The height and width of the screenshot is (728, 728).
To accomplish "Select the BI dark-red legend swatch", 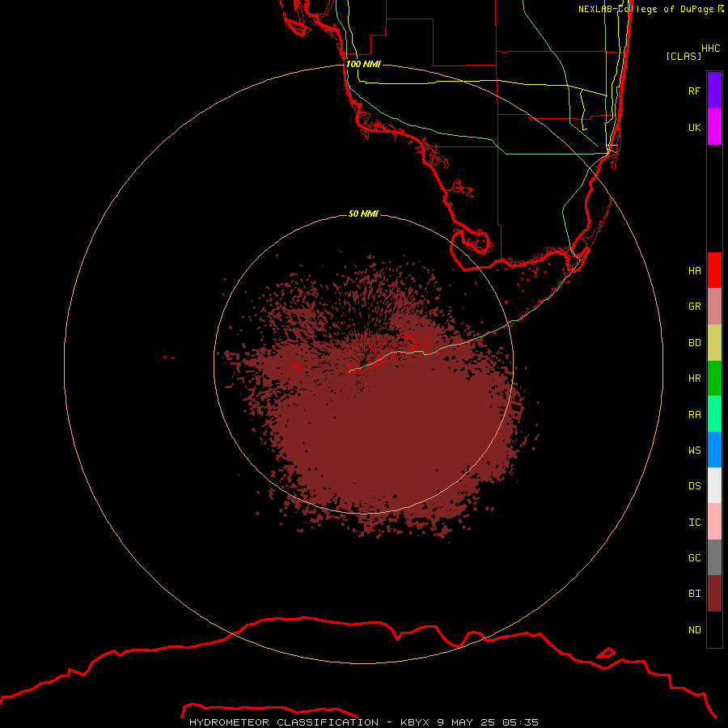I will click(x=714, y=594).
